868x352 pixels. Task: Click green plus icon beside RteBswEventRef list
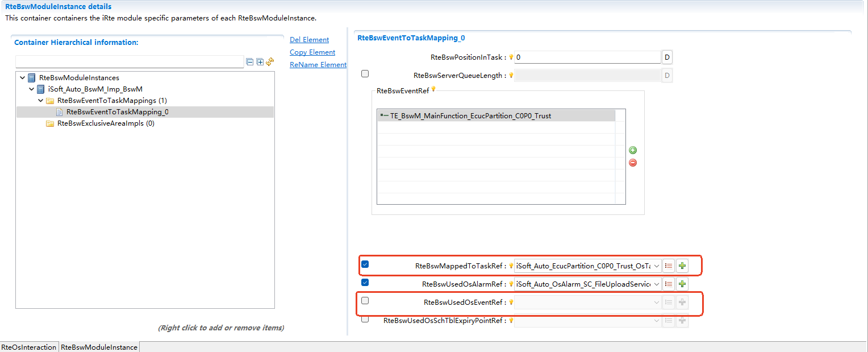[633, 150]
